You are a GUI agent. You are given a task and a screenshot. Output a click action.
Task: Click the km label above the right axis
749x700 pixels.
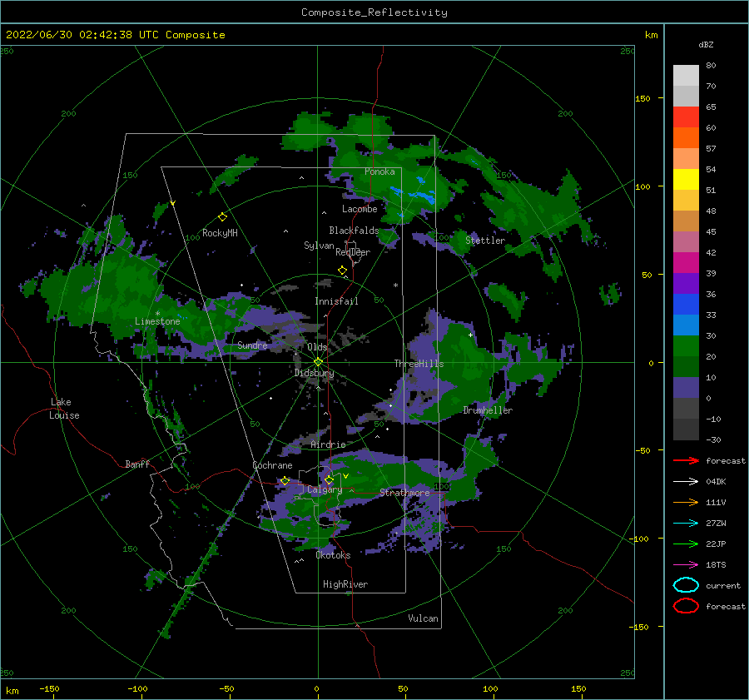(x=651, y=35)
